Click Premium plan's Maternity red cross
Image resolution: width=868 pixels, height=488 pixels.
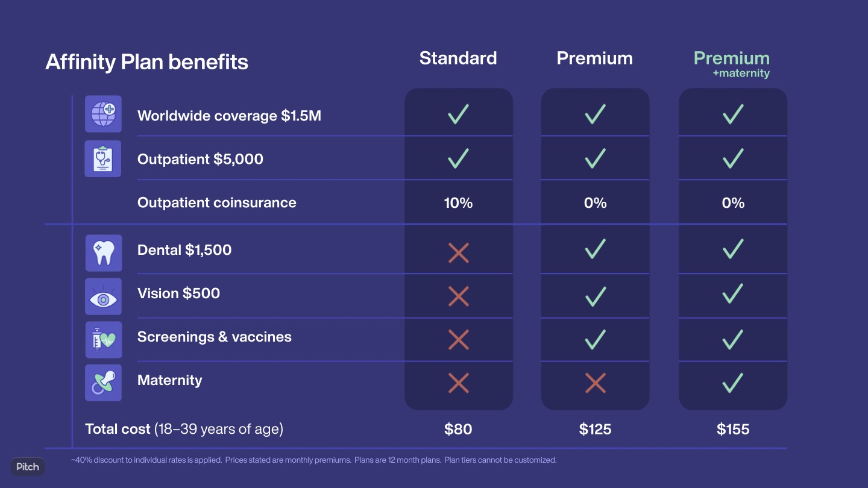pos(595,383)
